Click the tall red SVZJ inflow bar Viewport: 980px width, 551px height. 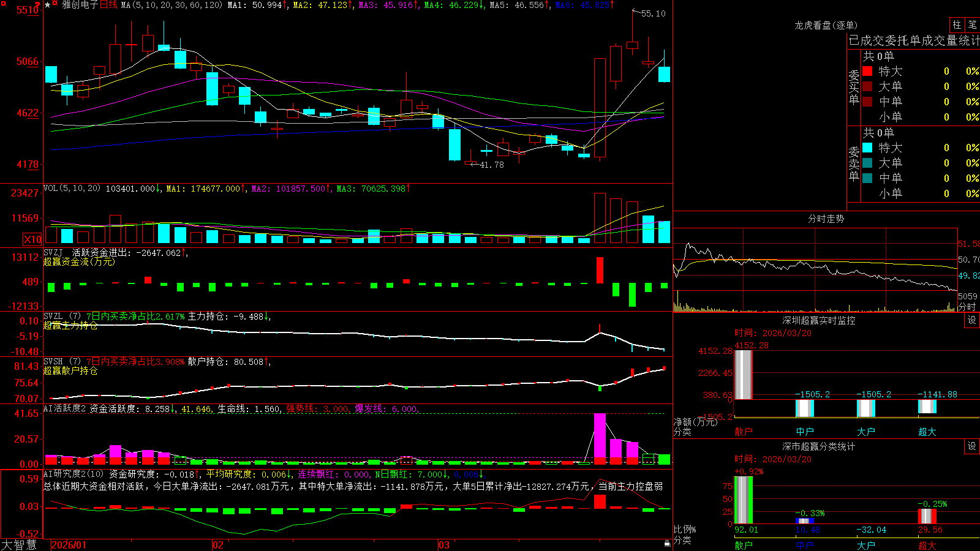600,270
